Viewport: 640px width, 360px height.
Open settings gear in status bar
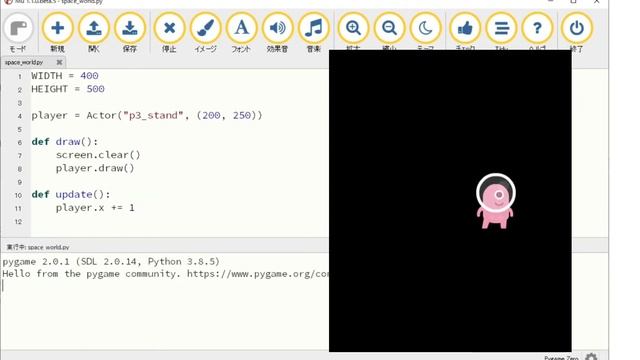point(591,357)
